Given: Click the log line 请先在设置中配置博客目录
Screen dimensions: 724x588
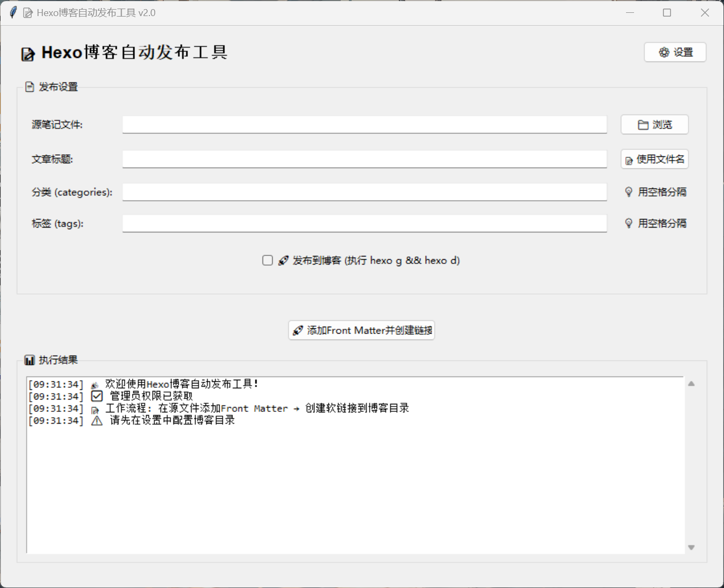Looking at the screenshot, I should coord(132,420).
